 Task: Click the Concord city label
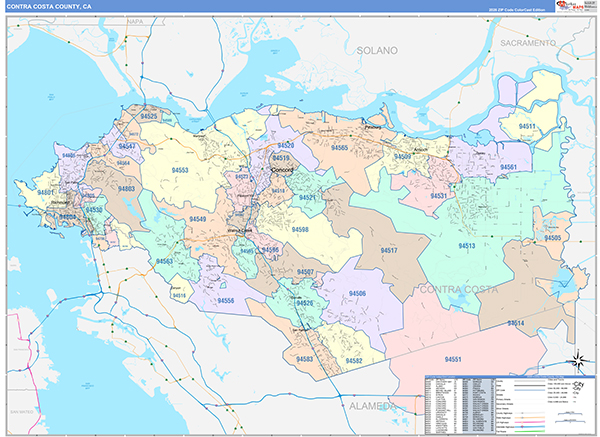click(282, 170)
